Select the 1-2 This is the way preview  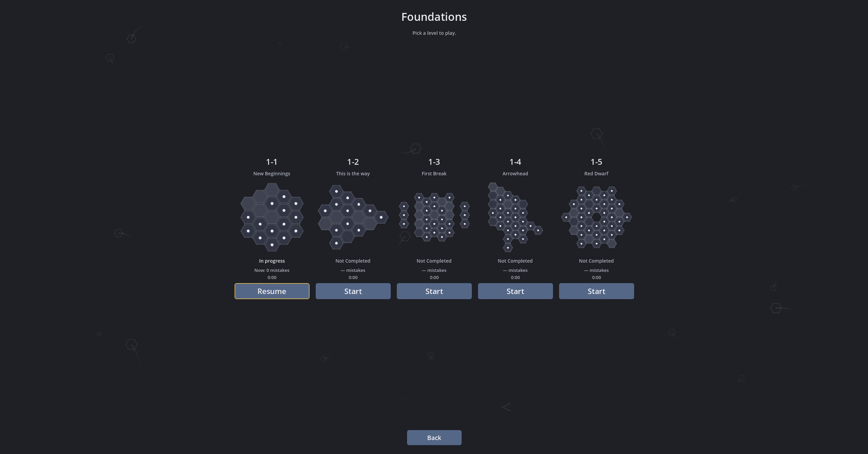point(353,217)
